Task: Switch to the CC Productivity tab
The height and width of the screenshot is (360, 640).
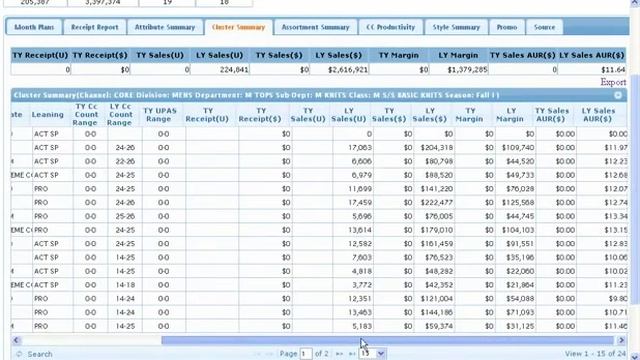Action: pos(391,27)
